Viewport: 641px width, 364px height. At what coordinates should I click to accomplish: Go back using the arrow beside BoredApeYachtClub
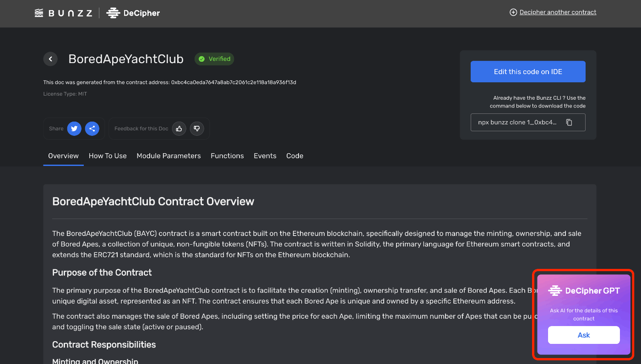pyautogui.click(x=50, y=59)
